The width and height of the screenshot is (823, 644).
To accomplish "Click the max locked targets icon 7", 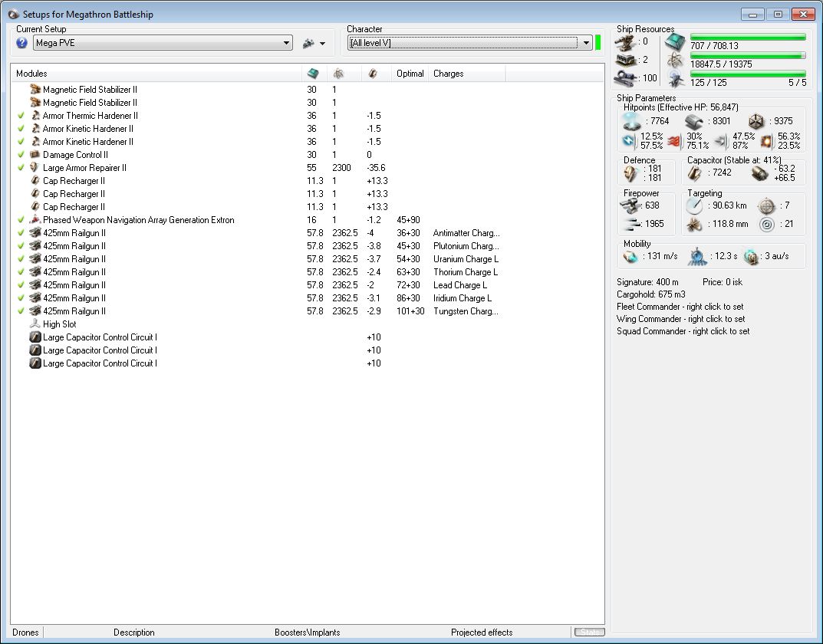I will pyautogui.click(x=767, y=206).
